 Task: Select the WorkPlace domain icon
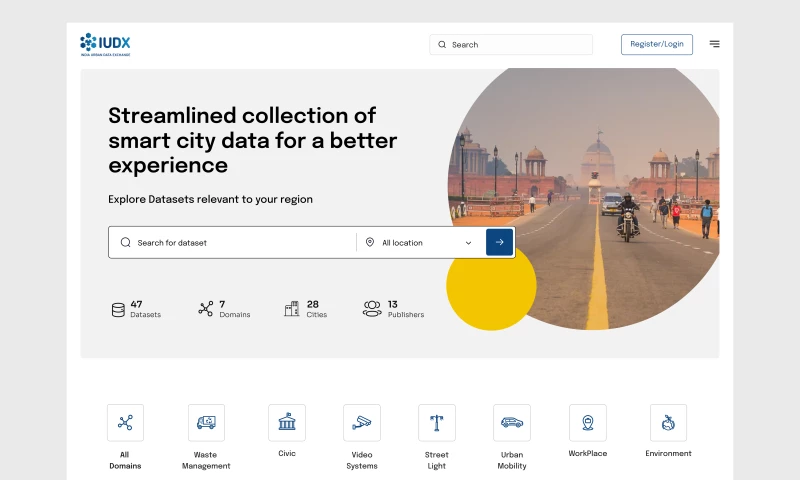pos(588,423)
